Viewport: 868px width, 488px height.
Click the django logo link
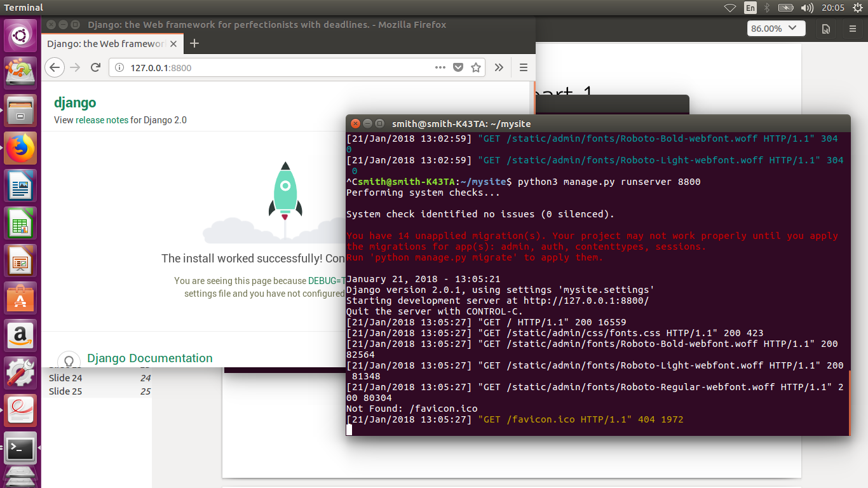pyautogui.click(x=75, y=103)
